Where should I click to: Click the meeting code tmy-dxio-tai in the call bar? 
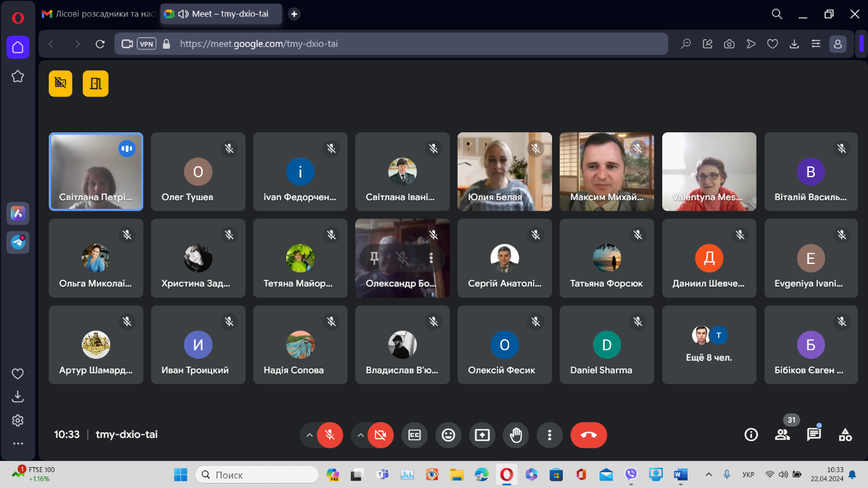point(127,435)
